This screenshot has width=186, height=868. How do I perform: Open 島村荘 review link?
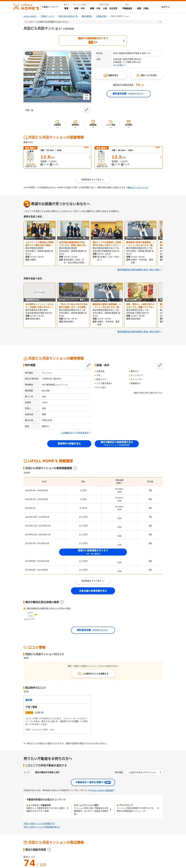pos(29,700)
